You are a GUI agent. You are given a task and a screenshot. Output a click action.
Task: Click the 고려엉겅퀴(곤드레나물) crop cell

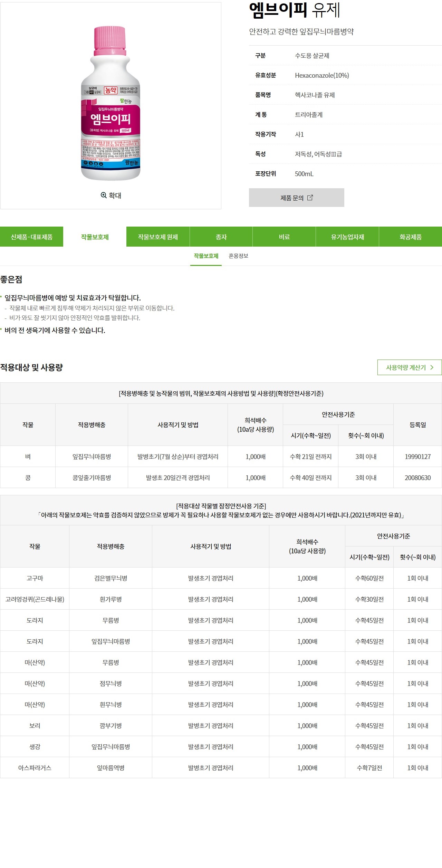tap(35, 599)
